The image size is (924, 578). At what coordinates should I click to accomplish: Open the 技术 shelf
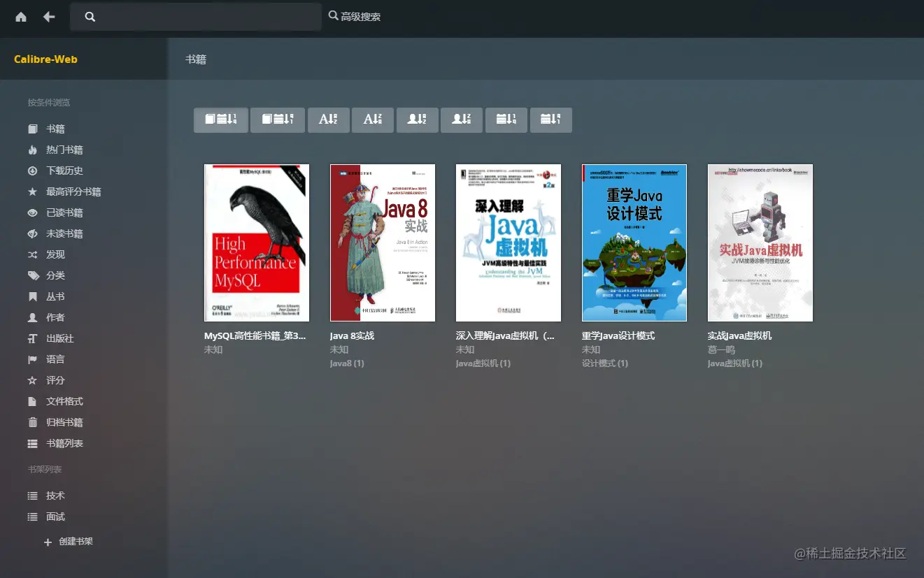(x=55, y=496)
